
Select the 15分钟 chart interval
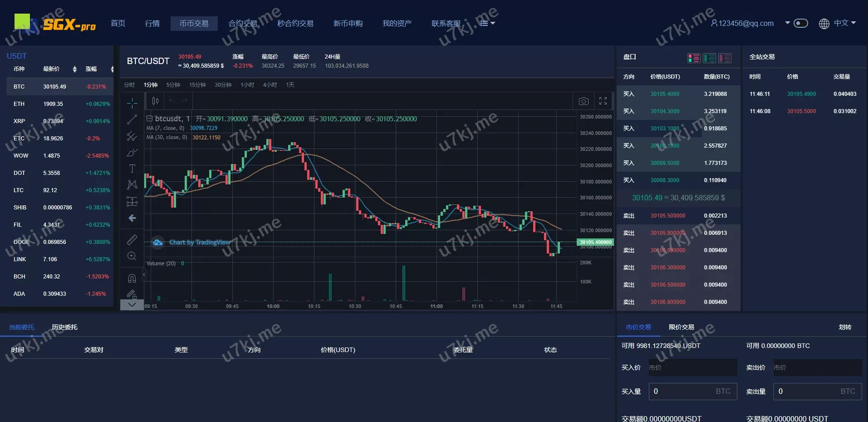click(x=197, y=85)
